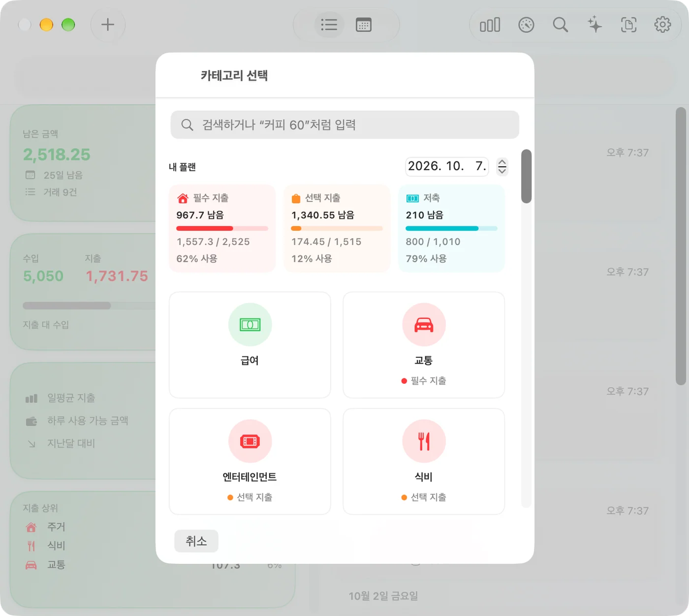Select the 급여 category card
Image resolution: width=689 pixels, height=616 pixels.
[x=250, y=345]
